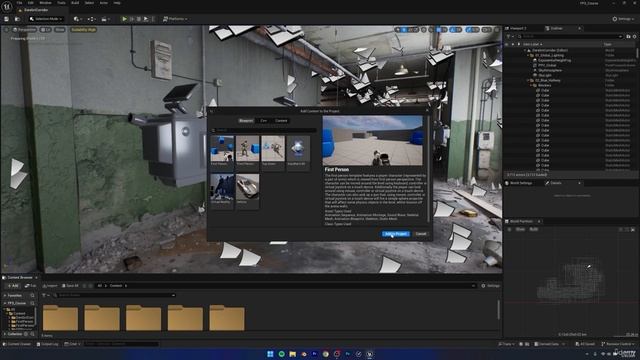Click the Windows Start button
This screenshot has width=640, height=360.
(x=270, y=354)
